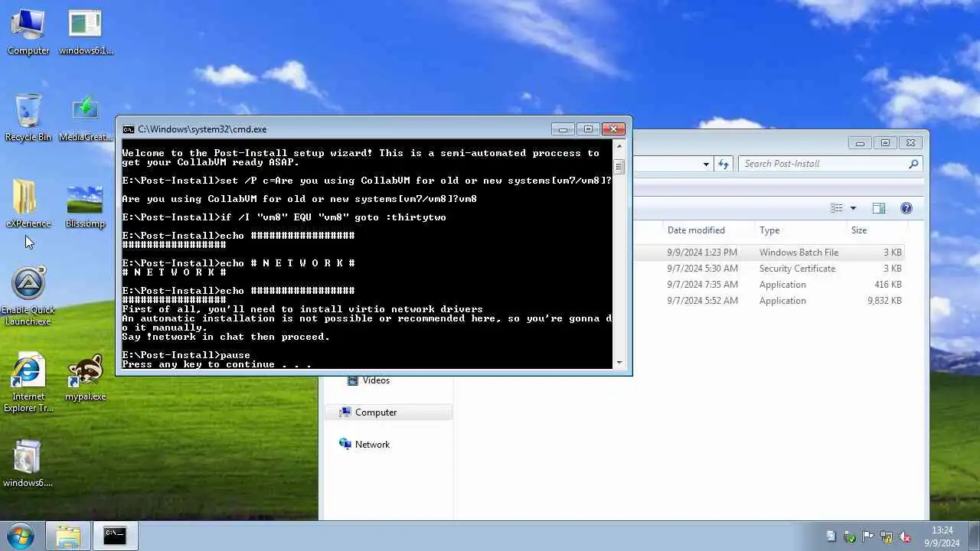Refresh the Explorer address bar

[x=724, y=164]
